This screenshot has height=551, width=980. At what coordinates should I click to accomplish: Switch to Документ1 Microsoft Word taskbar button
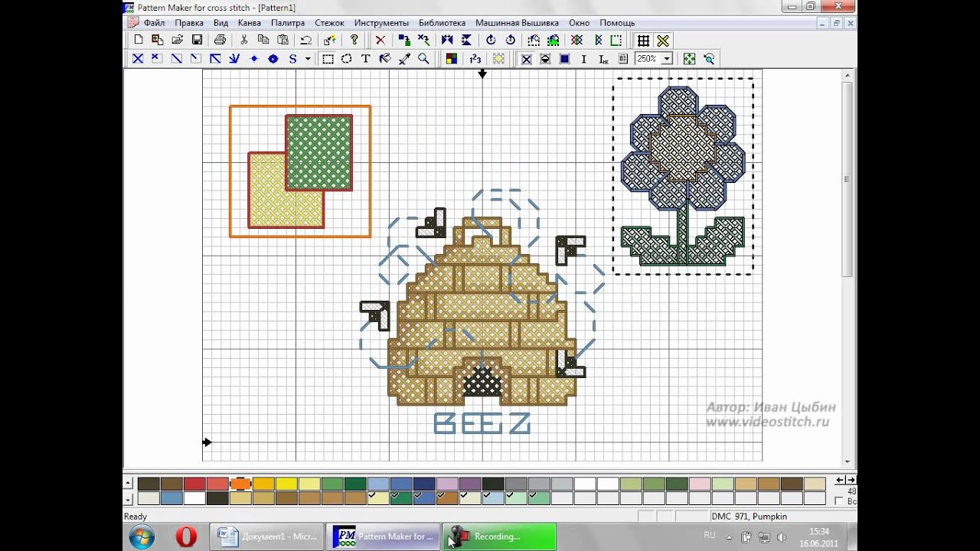pyautogui.click(x=266, y=536)
